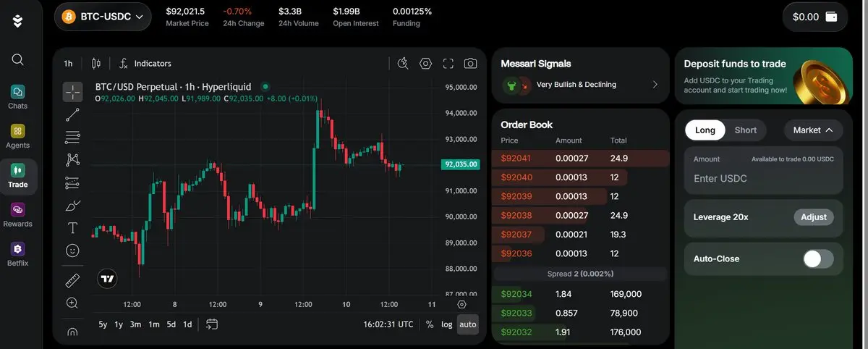868x349 pixels.
Task: Set chart range to 3m
Action: point(135,324)
